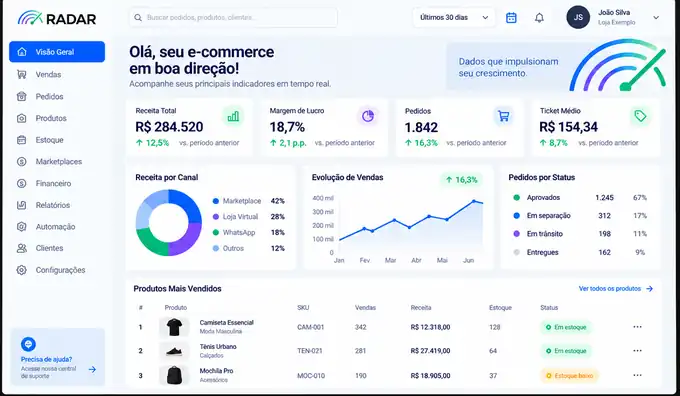Click the Loja Virtual purple legend dot
Screen dimensions: 680x396
click(x=216, y=216)
